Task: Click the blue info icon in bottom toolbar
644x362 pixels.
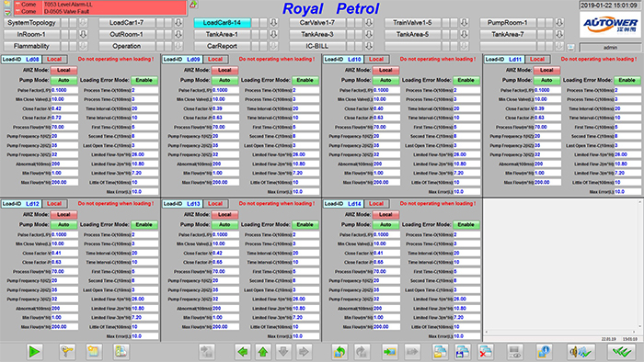Action: point(544,351)
